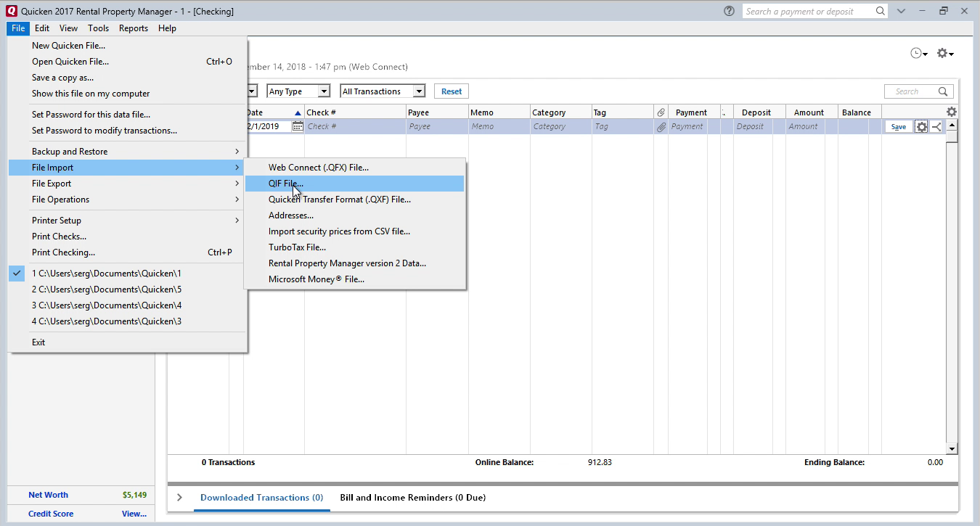Expand the Backup and Restore submenu

128,152
